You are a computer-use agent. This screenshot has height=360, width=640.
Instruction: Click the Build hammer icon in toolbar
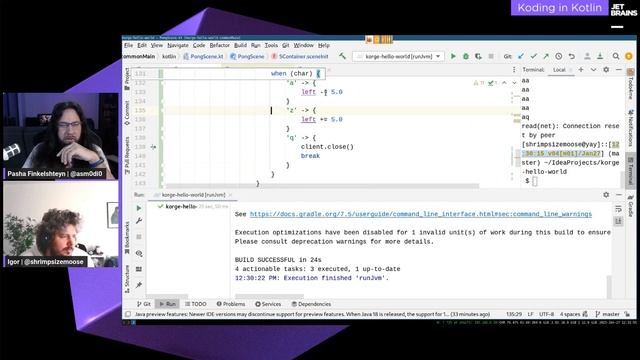tap(342, 56)
